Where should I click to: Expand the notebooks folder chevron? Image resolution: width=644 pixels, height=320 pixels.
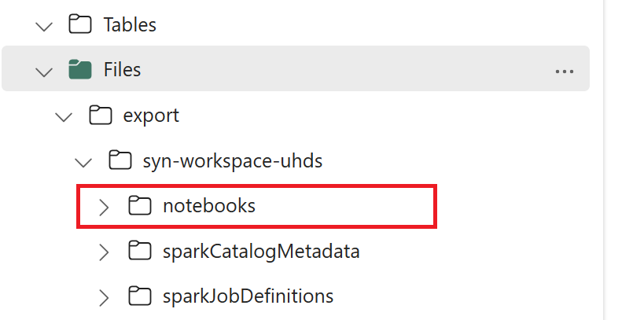[x=105, y=208]
